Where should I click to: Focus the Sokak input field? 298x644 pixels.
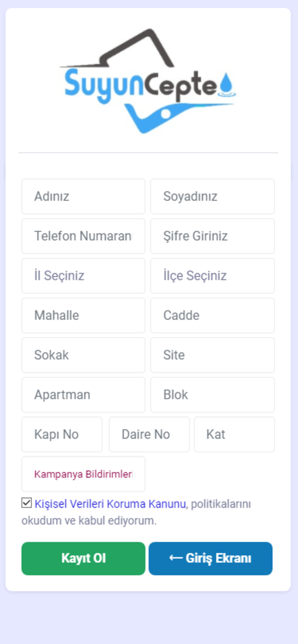coord(83,355)
